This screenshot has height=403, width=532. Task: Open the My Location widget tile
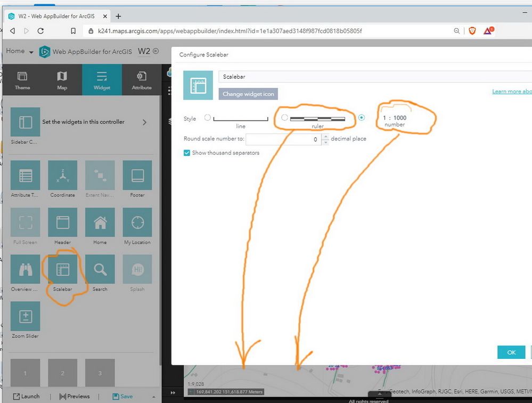point(137,223)
